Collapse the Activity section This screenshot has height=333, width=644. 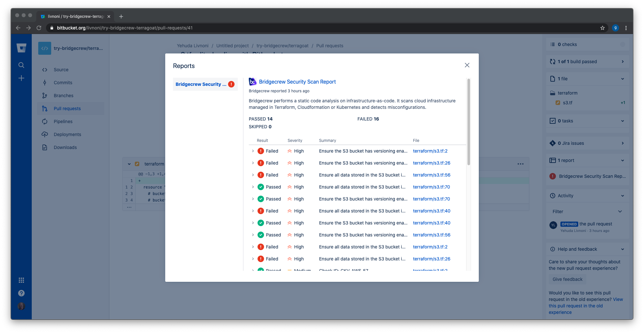point(623,196)
